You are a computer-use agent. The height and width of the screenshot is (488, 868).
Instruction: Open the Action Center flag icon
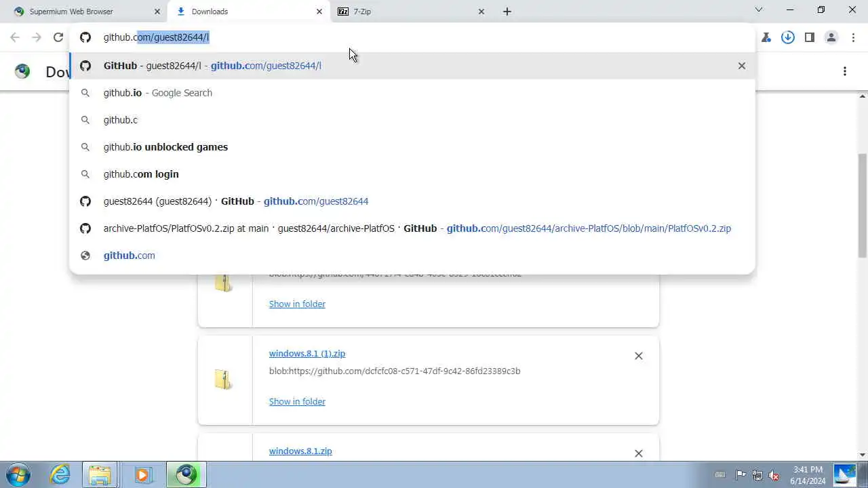pyautogui.click(x=741, y=475)
